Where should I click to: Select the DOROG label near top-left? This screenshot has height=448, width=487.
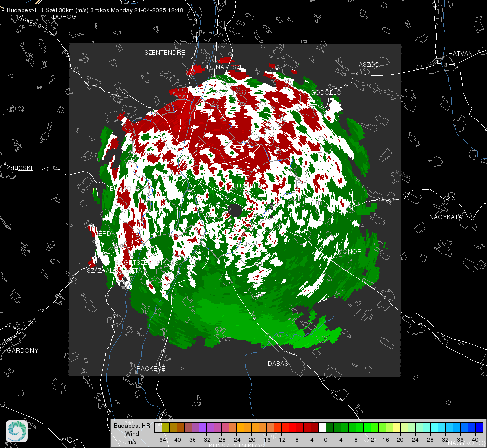65,17
